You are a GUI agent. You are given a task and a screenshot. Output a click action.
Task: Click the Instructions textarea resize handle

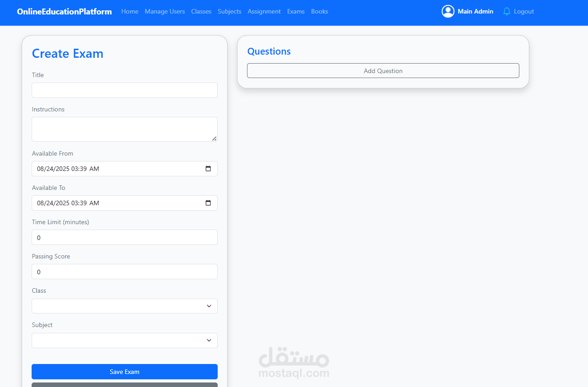point(215,138)
